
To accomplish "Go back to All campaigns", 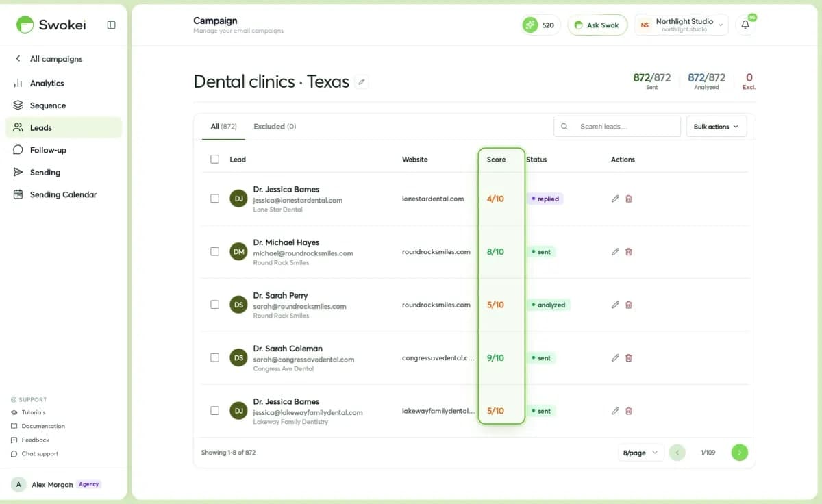I will pyautogui.click(x=49, y=59).
